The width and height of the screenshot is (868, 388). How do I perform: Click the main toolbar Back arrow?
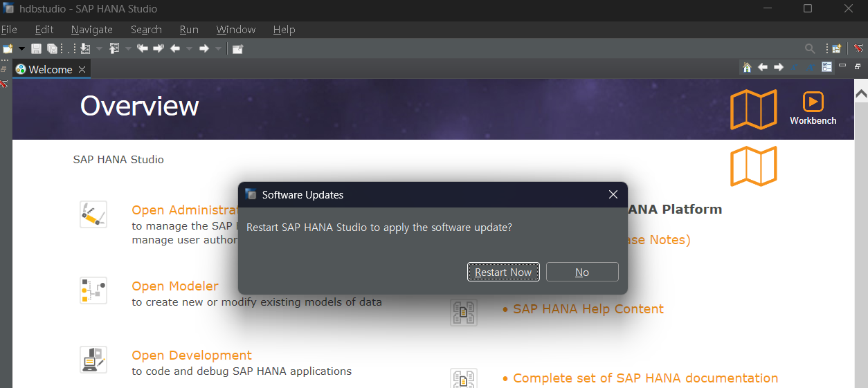[x=175, y=48]
